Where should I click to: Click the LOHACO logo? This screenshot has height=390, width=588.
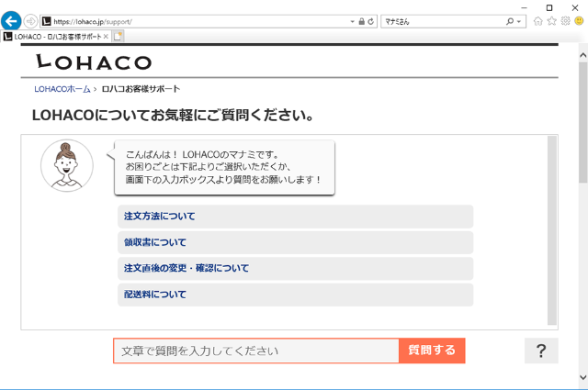[93, 61]
